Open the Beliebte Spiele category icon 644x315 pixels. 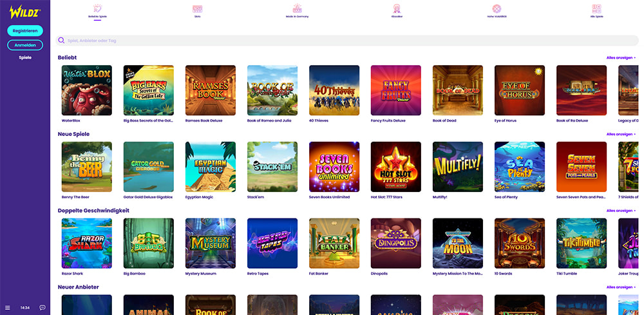97,9
